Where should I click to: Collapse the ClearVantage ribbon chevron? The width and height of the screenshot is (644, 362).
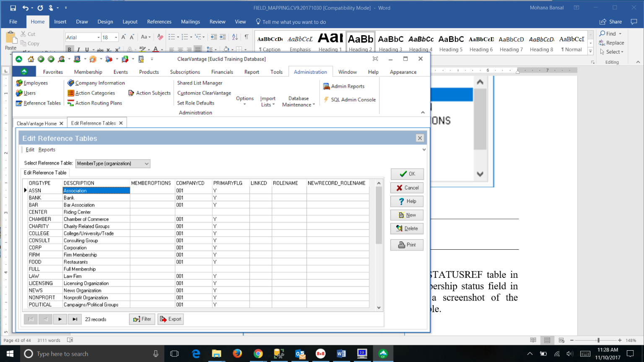423,112
